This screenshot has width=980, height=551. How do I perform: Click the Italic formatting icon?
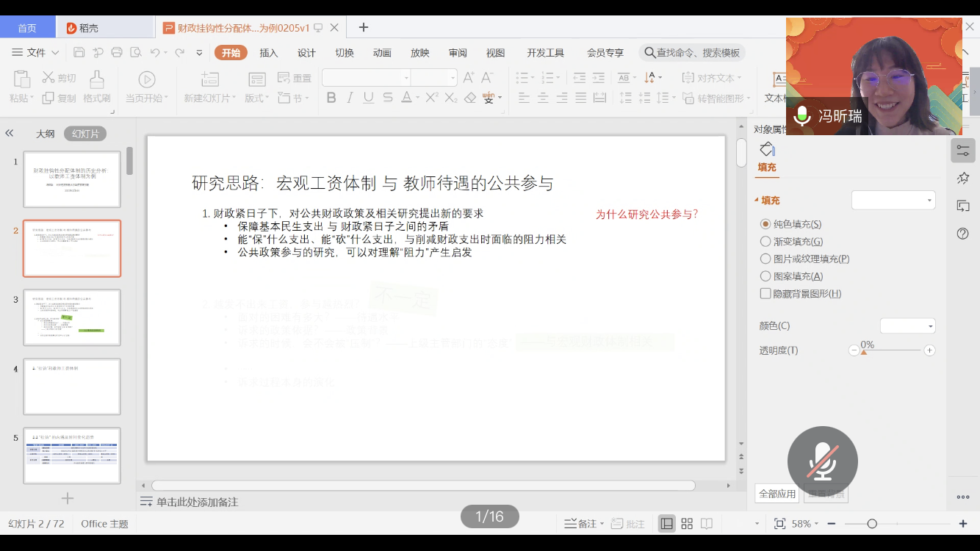click(x=350, y=98)
